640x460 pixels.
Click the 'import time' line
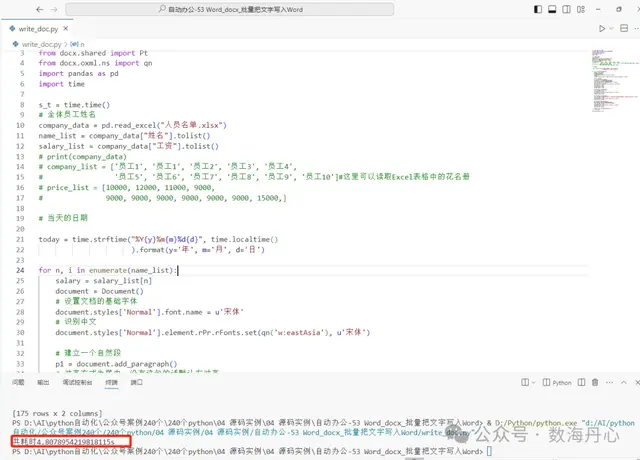coord(62,84)
